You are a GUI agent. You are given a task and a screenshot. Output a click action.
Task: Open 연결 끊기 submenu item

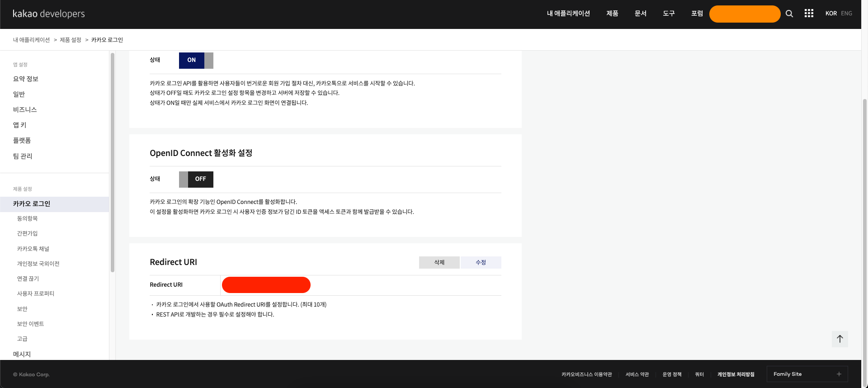[28, 279]
